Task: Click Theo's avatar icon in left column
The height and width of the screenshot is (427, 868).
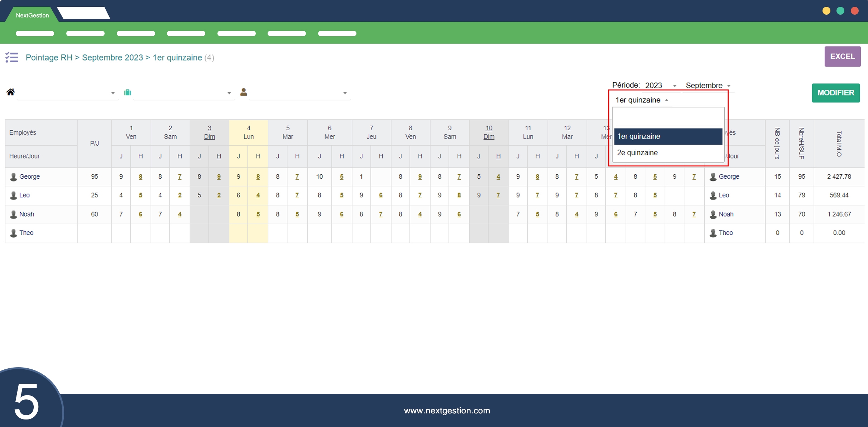Action: point(14,233)
